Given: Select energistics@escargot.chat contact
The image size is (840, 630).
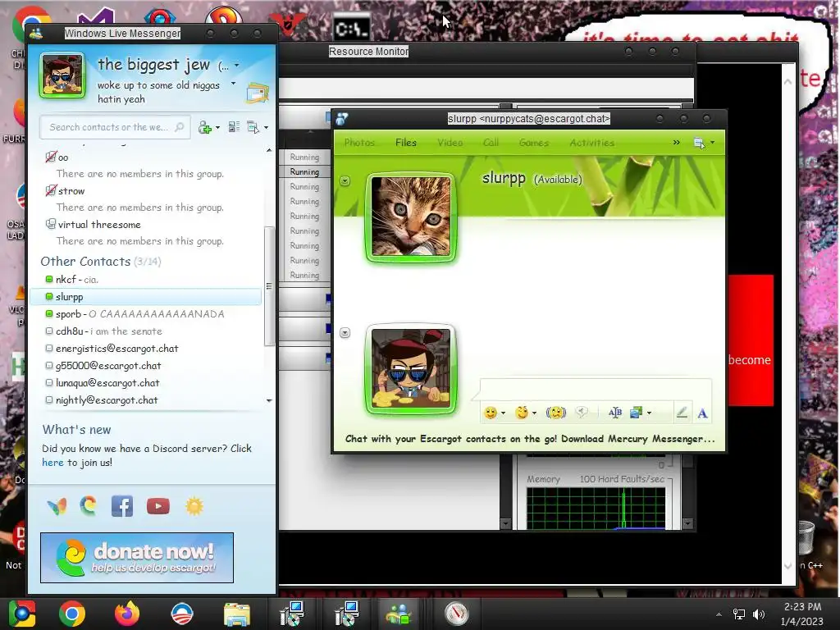Looking at the screenshot, I should click(x=146, y=348).
